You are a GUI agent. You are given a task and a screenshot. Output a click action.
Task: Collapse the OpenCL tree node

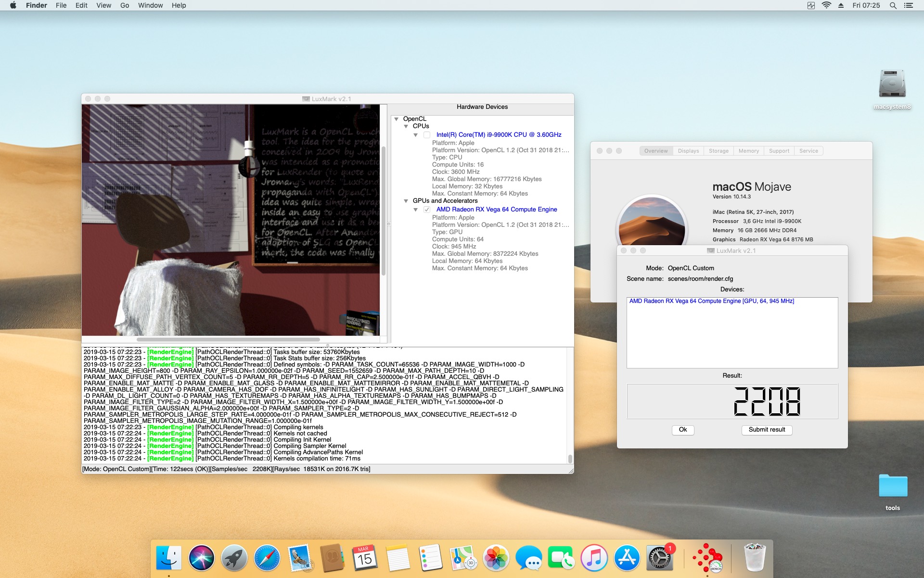[396, 119]
